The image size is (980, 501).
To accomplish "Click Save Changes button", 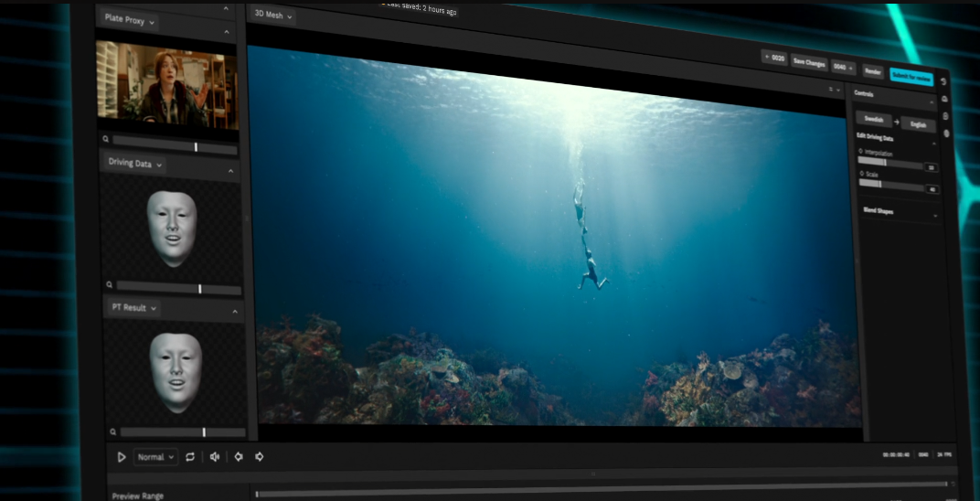I will tap(809, 62).
